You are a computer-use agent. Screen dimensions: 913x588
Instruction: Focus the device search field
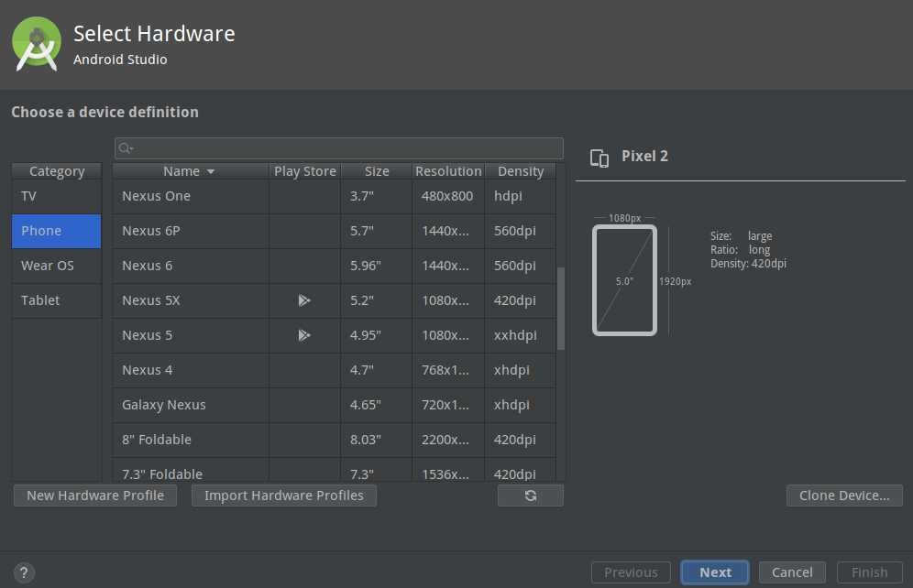[339, 148]
